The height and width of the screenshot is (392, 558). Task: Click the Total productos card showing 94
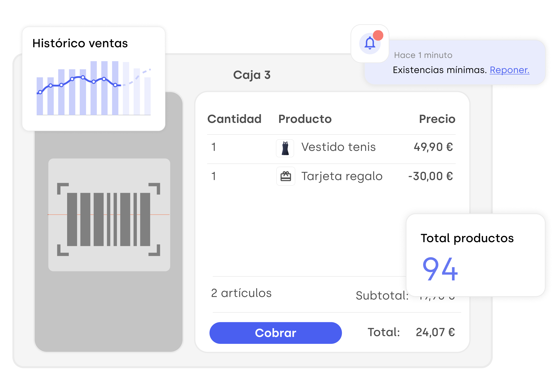[x=475, y=255]
